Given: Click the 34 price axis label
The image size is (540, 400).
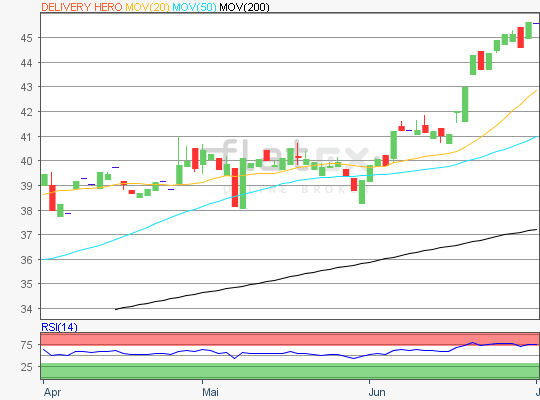Looking at the screenshot, I should pyautogui.click(x=27, y=309).
